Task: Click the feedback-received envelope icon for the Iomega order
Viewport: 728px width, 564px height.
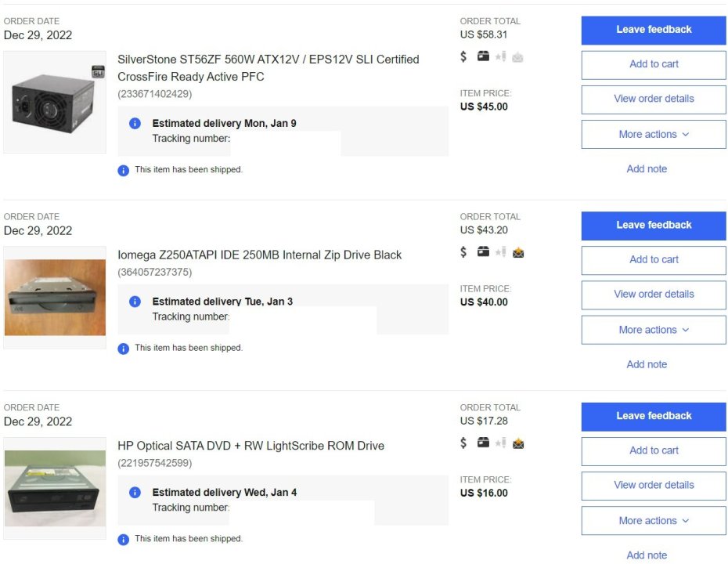Action: click(x=518, y=252)
